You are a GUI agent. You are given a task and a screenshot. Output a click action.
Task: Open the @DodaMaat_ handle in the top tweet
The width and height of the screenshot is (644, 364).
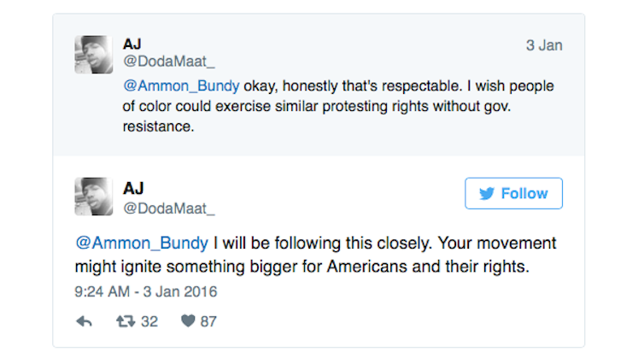tap(169, 62)
